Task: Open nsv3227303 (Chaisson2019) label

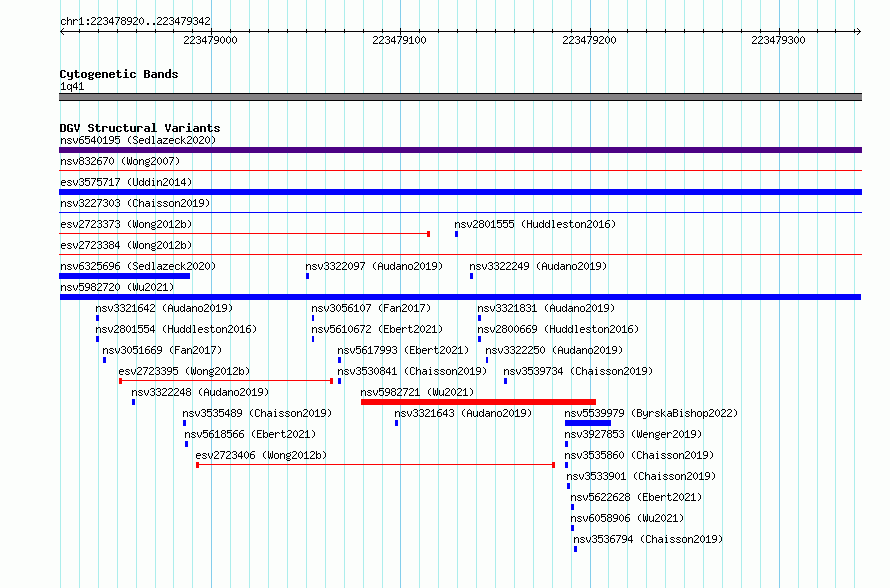Action: pyautogui.click(x=135, y=203)
